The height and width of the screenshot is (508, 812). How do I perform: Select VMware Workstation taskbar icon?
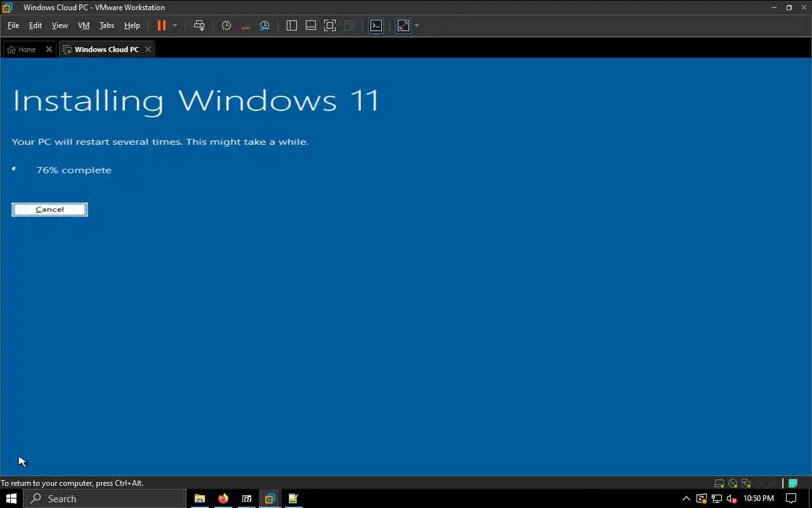(270, 498)
